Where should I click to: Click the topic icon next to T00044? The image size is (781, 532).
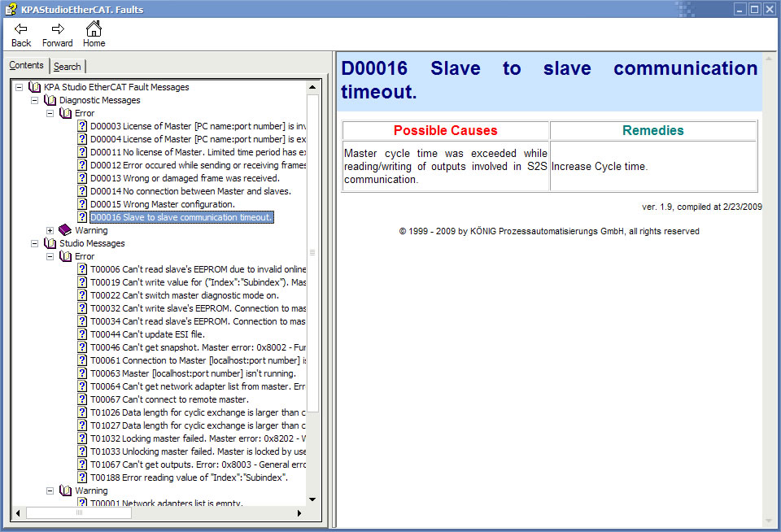click(x=82, y=334)
